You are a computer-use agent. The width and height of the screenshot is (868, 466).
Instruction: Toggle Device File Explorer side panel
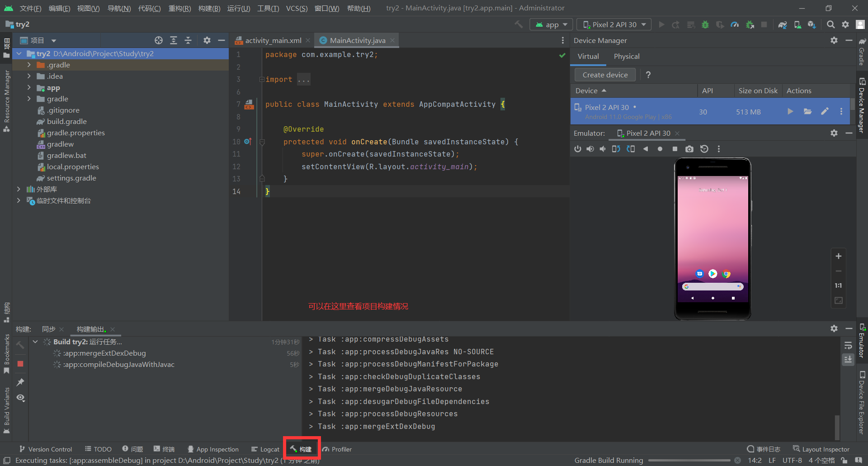click(862, 402)
